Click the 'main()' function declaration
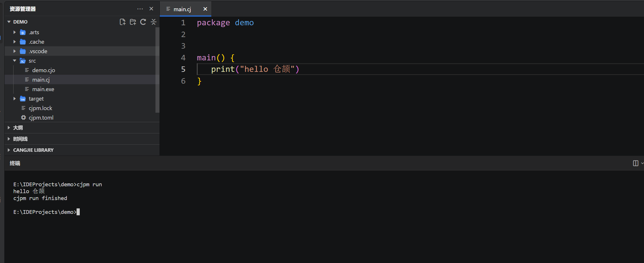This screenshot has width=644, height=263. (211, 58)
